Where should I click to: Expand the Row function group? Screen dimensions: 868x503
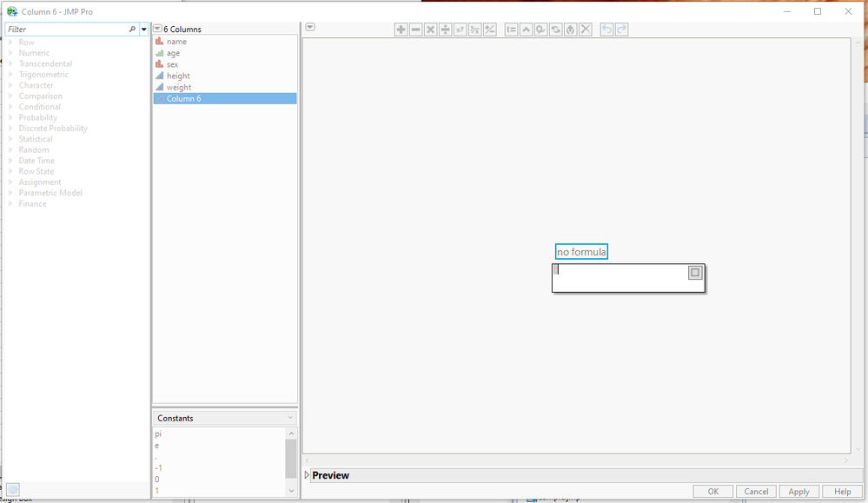coord(10,42)
